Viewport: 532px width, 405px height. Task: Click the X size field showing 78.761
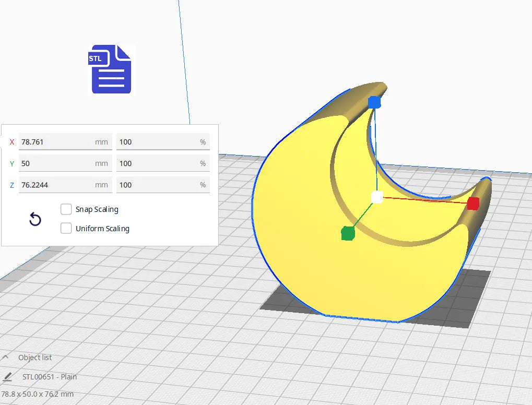pos(55,142)
